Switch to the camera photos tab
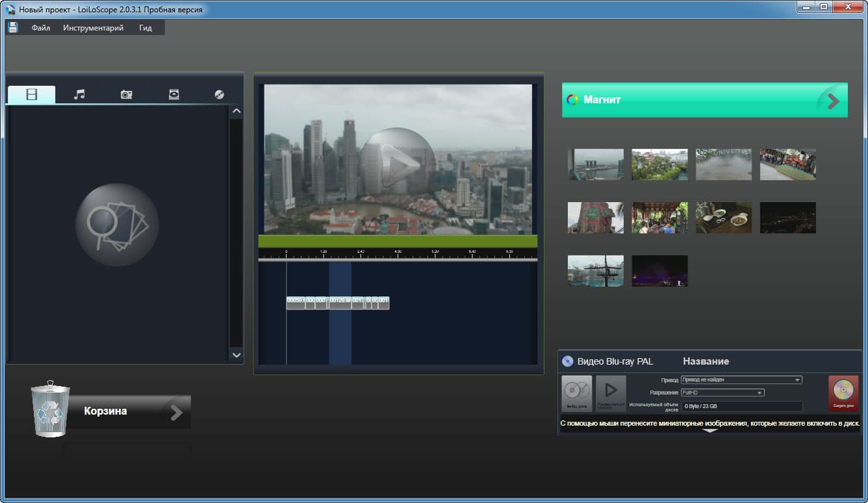The width and height of the screenshot is (868, 503). pyautogui.click(x=127, y=94)
